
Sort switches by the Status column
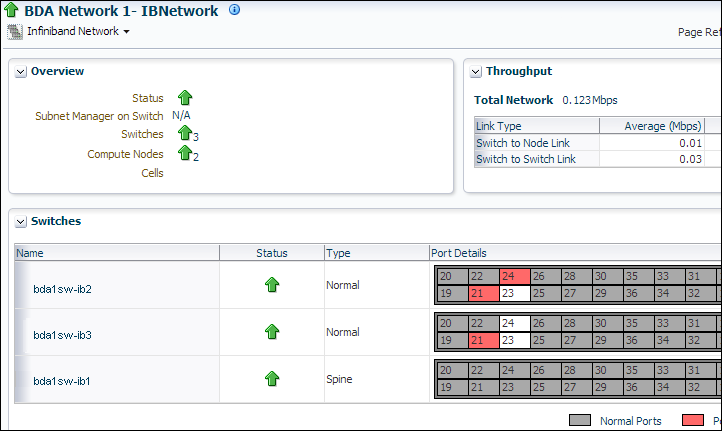click(x=272, y=253)
